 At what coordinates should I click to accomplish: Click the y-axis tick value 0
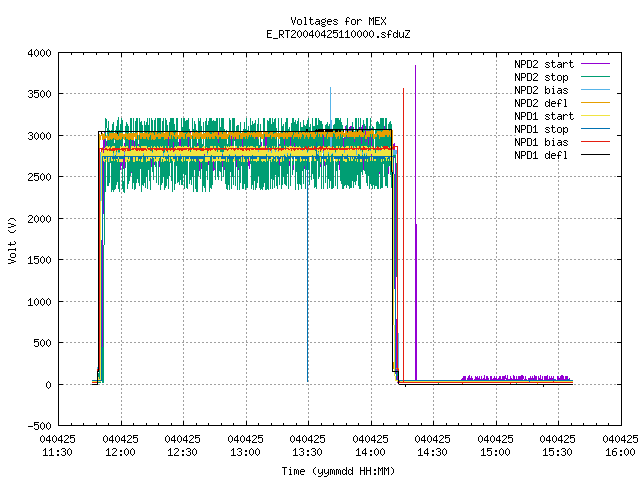[x=49, y=385]
